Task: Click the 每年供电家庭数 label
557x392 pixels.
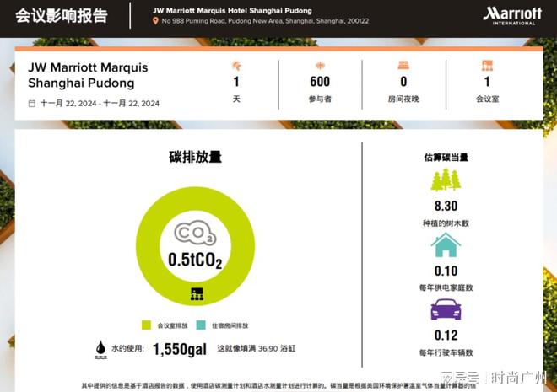Action: [x=446, y=287]
